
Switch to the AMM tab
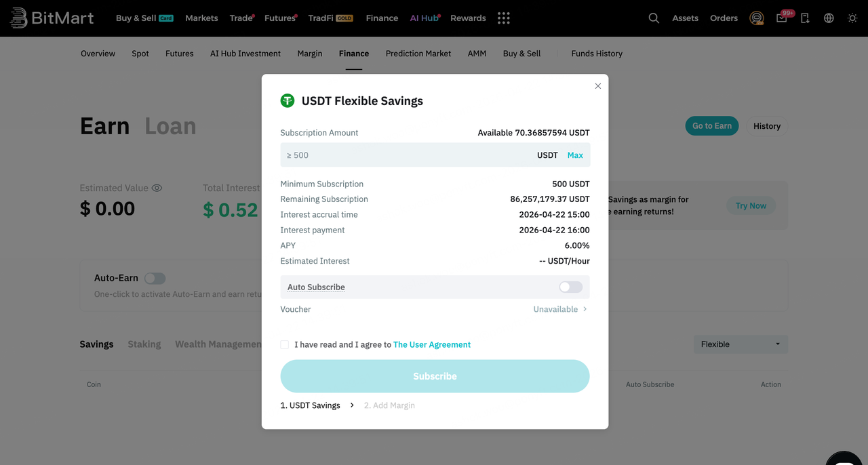click(477, 54)
